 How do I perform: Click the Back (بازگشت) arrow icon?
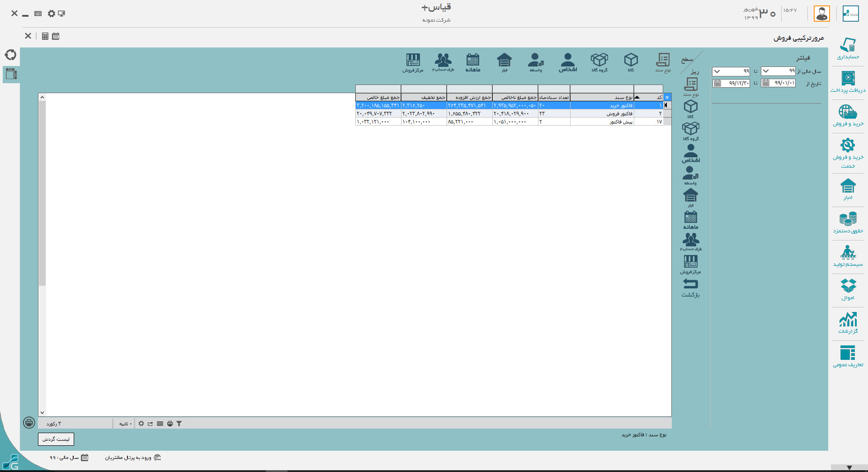pos(691,284)
